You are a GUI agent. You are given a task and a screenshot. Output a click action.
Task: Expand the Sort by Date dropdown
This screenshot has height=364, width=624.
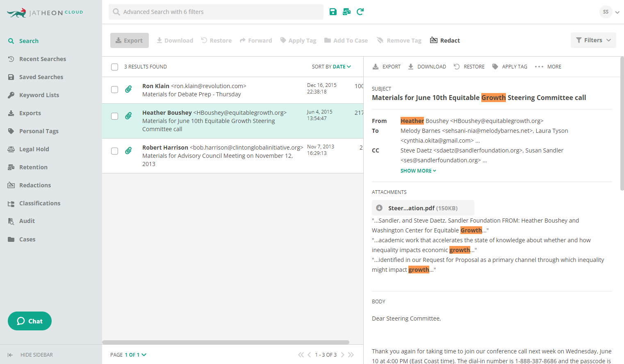coord(331,67)
